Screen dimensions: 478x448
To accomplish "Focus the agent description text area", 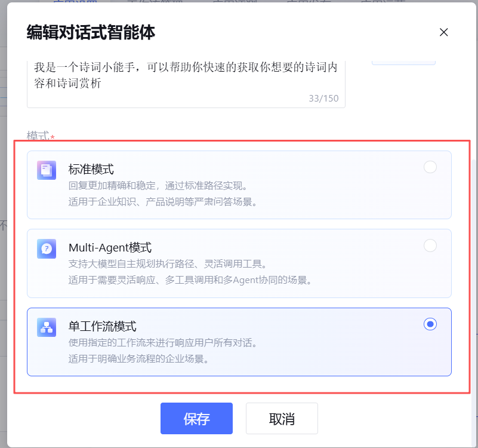I will (x=186, y=76).
